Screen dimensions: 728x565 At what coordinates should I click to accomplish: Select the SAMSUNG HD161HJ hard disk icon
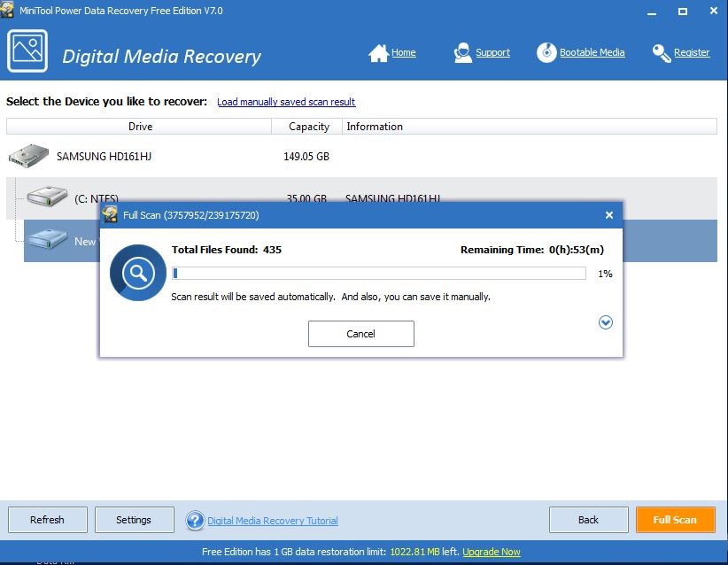(x=29, y=156)
